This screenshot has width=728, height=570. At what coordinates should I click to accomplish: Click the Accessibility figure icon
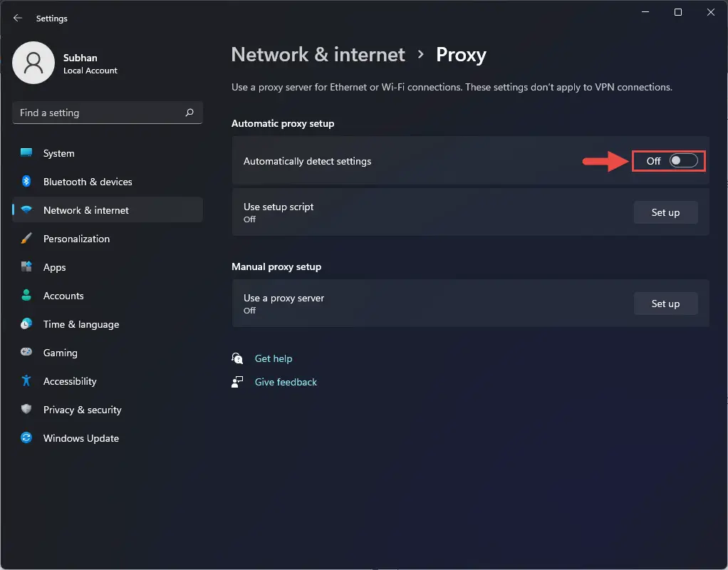point(26,380)
